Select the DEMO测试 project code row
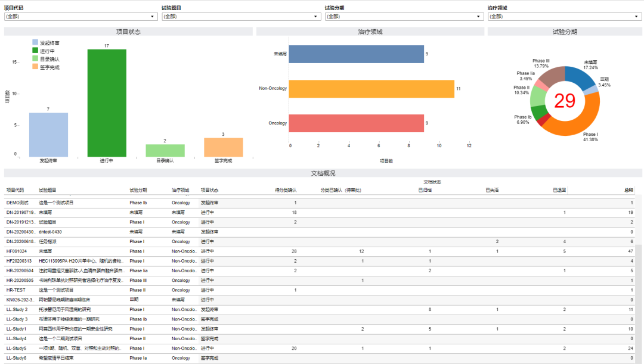This screenshot has width=644, height=364. point(18,203)
